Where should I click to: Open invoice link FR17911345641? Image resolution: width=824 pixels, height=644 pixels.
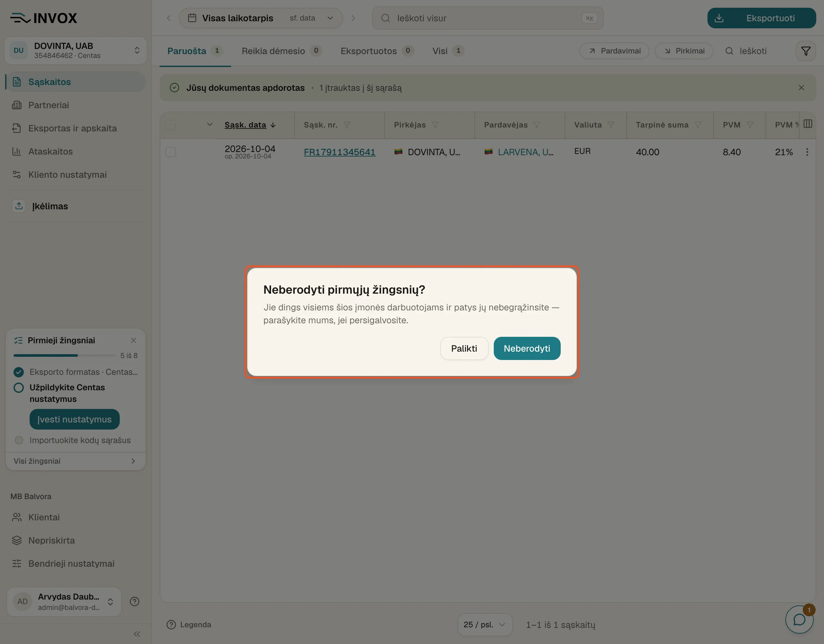pyautogui.click(x=340, y=152)
